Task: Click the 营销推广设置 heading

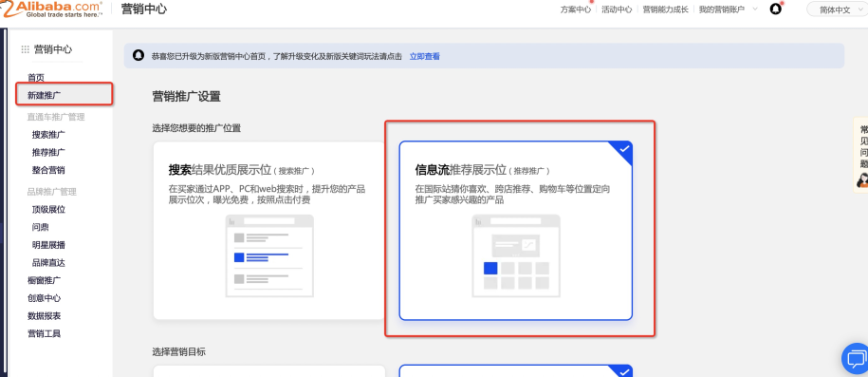Action: [187, 97]
